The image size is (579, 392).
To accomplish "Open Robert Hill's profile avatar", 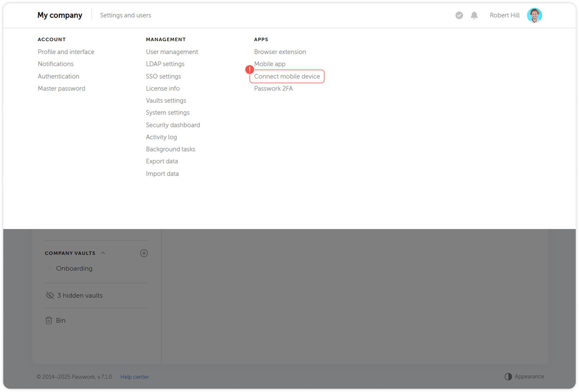I will tap(535, 15).
